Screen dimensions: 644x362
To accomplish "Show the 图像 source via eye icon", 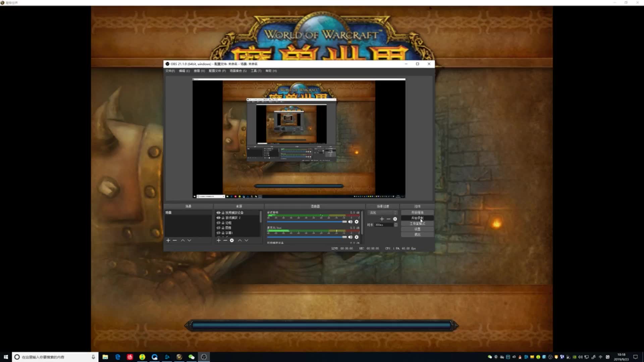I will [x=218, y=228].
